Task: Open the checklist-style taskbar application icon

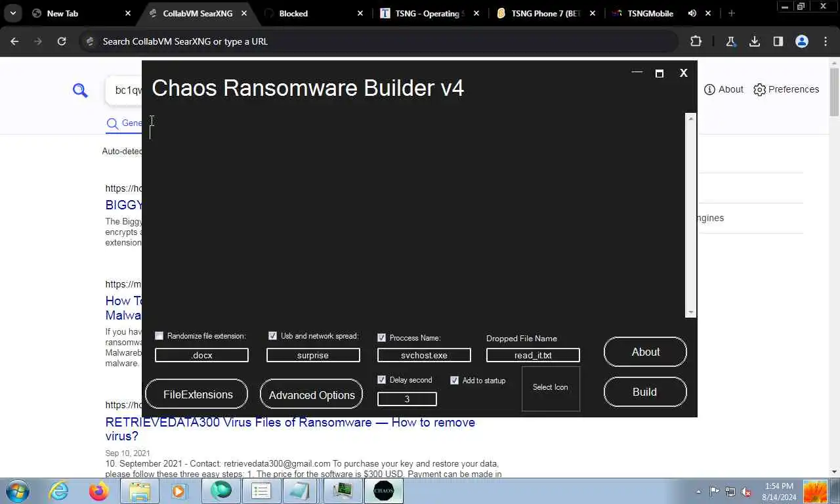Action: pyautogui.click(x=261, y=491)
